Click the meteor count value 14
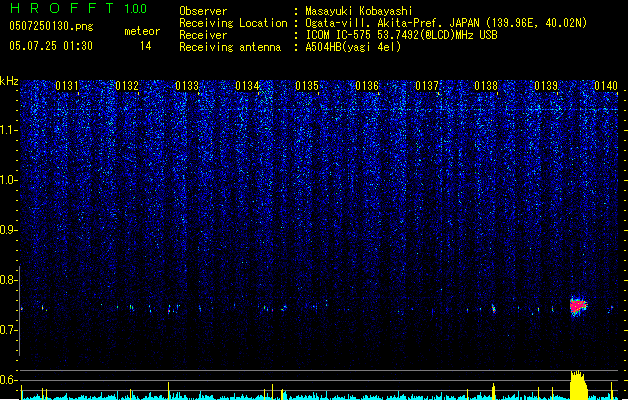Image resolution: width=629 pixels, height=400 pixels. (x=146, y=46)
